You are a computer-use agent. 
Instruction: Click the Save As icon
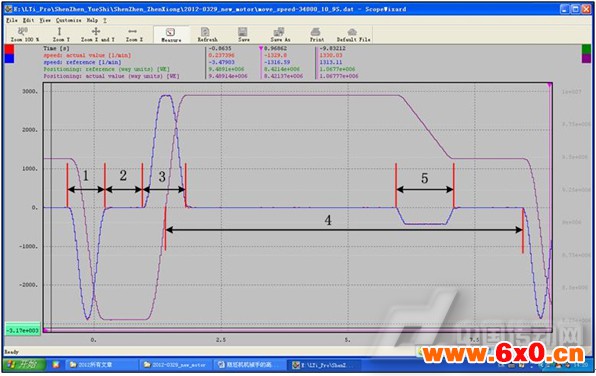[280, 34]
